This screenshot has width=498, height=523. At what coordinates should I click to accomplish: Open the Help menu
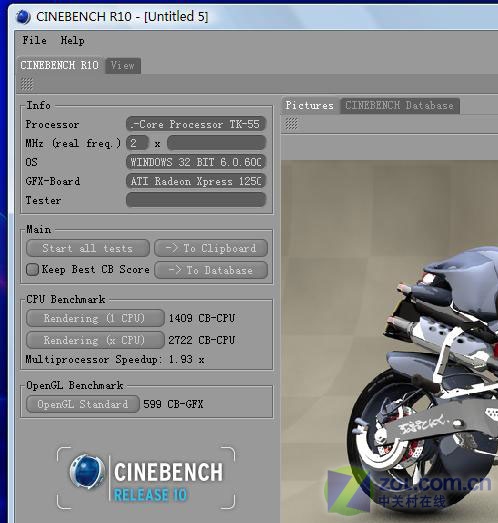coord(72,40)
